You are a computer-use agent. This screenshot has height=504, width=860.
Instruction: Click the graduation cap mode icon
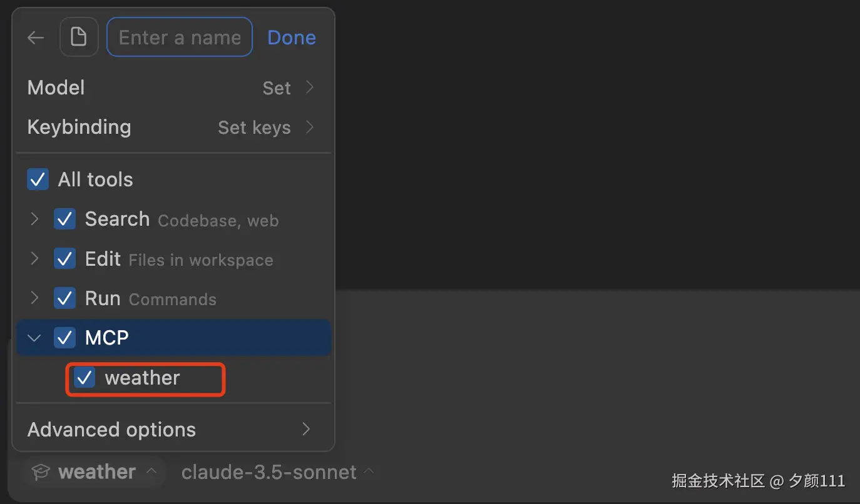pos(41,472)
